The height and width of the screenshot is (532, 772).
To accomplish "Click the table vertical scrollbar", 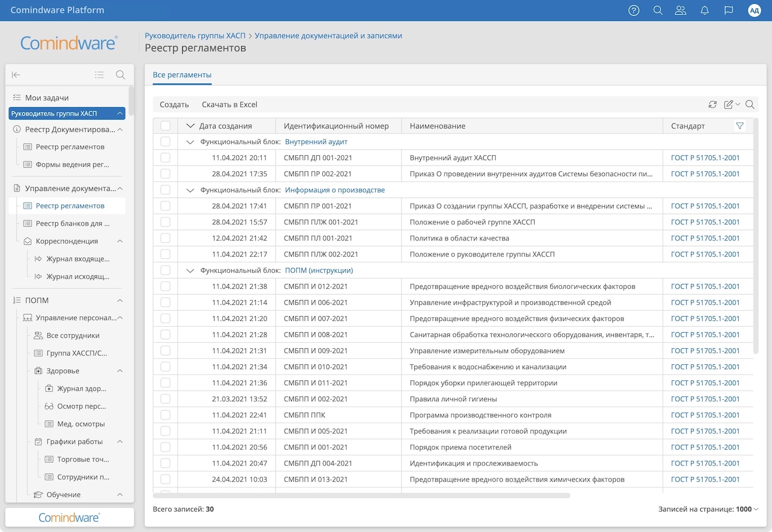I will coord(756,236).
